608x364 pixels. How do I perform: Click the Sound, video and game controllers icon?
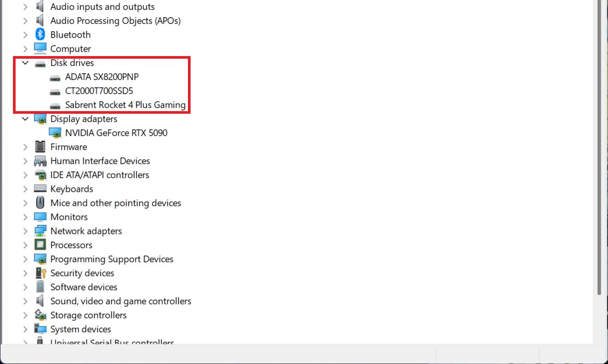40,301
